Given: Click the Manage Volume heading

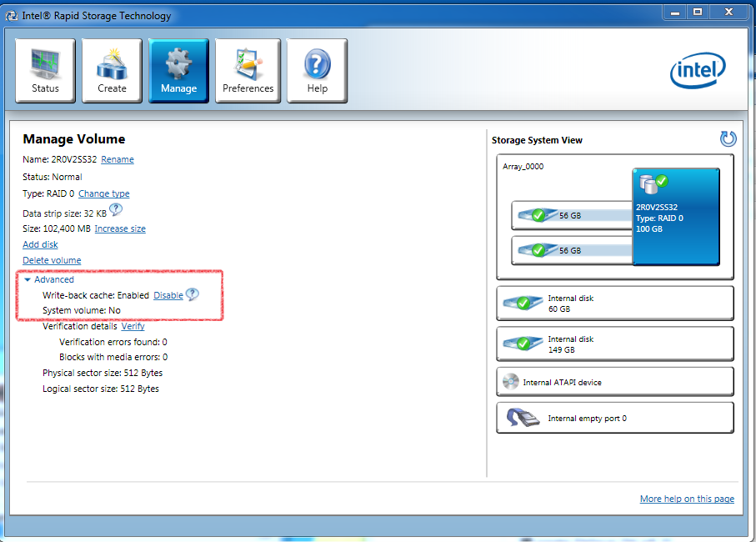Looking at the screenshot, I should (x=74, y=139).
